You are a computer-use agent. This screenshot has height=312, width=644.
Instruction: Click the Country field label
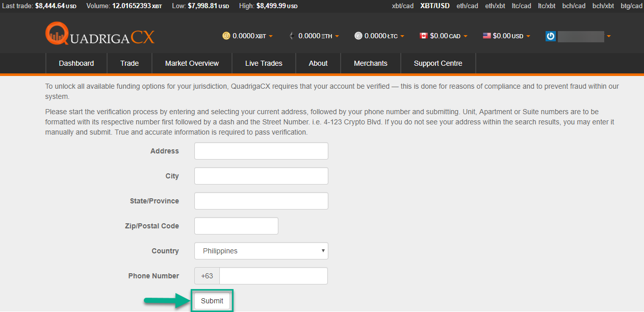tap(165, 251)
